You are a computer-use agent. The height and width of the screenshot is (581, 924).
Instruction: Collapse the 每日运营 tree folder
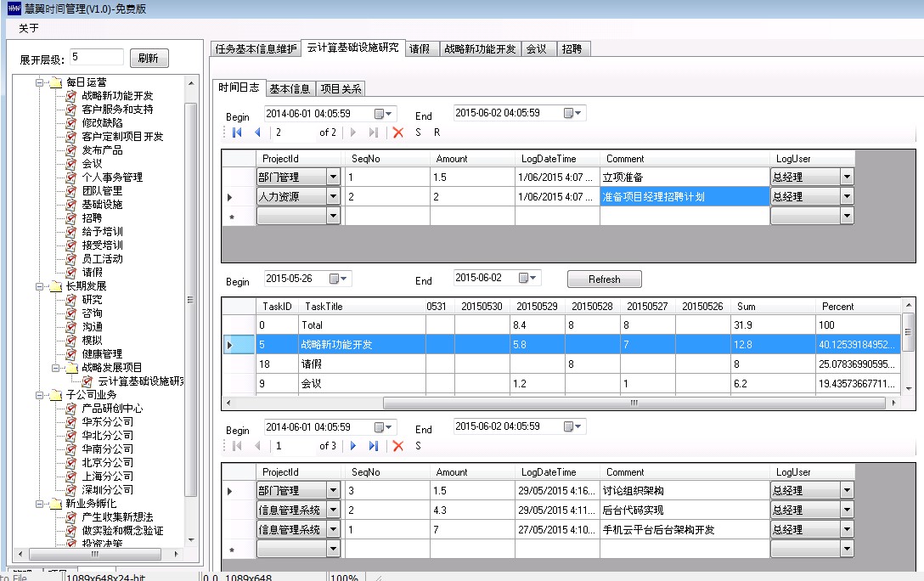(x=39, y=82)
